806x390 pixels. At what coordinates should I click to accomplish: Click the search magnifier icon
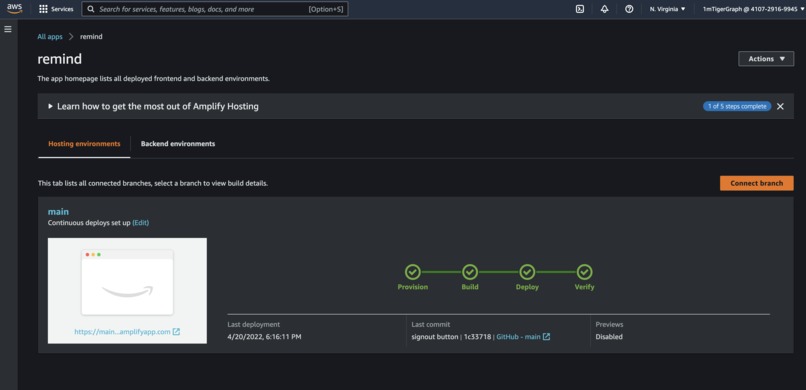pyautogui.click(x=91, y=9)
